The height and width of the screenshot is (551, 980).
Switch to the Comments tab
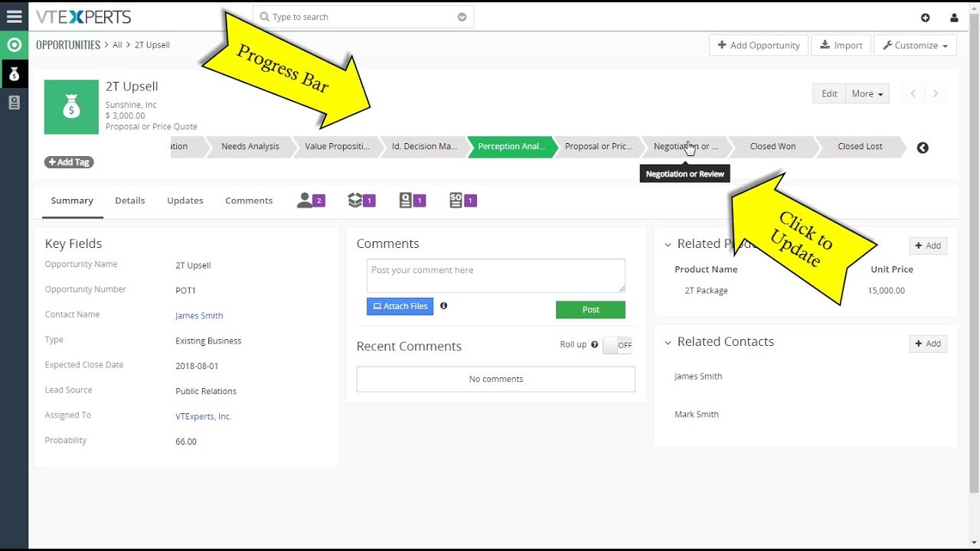[x=249, y=201]
